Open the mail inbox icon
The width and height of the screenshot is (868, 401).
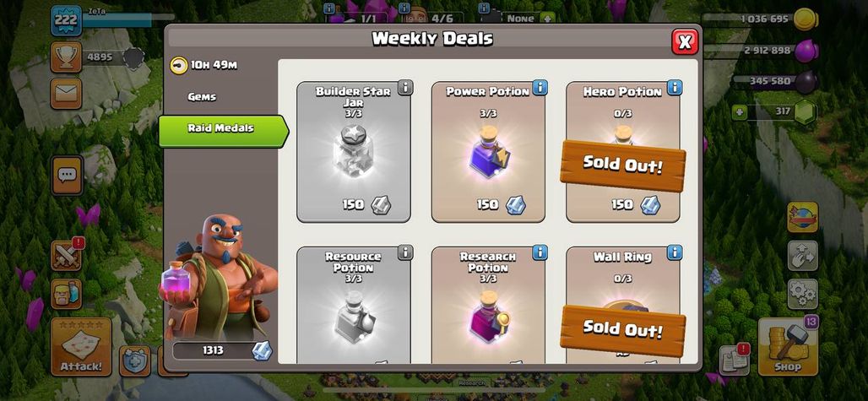[67, 94]
